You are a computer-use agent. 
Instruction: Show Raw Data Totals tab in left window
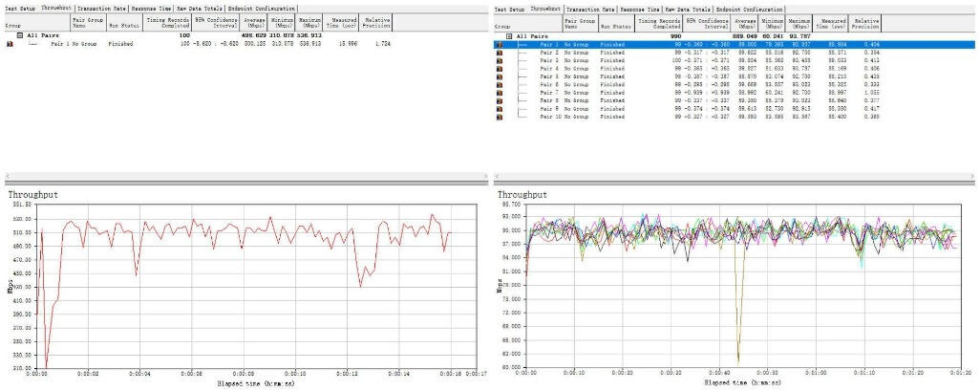point(200,9)
